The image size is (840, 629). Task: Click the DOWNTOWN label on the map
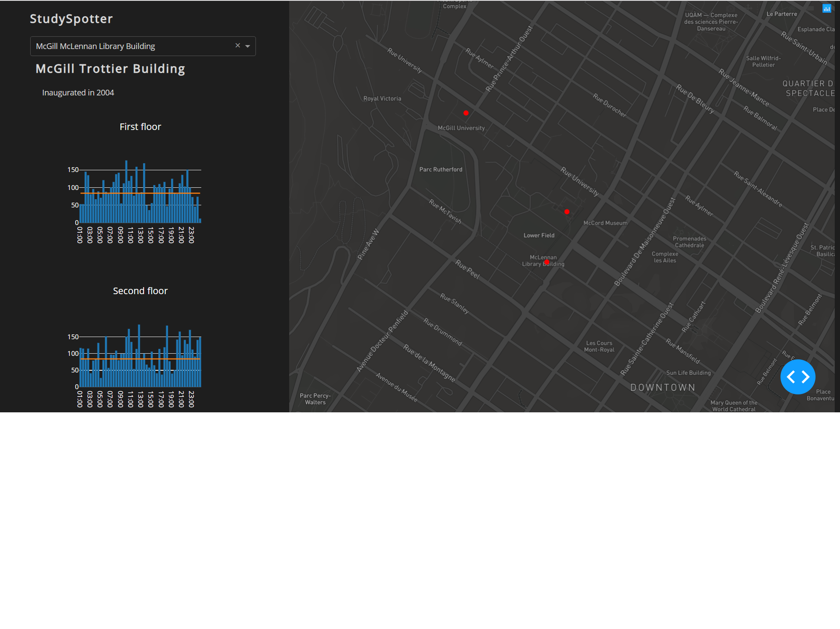tap(662, 387)
